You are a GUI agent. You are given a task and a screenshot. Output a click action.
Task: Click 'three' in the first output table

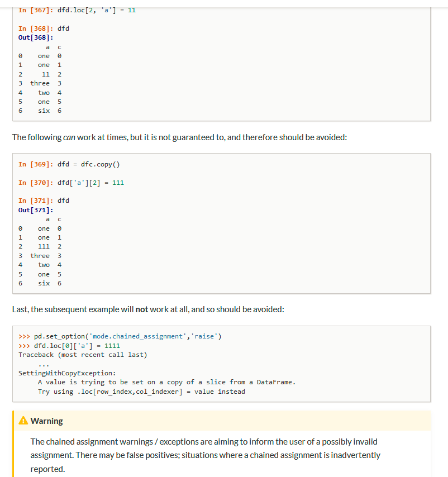click(x=40, y=83)
